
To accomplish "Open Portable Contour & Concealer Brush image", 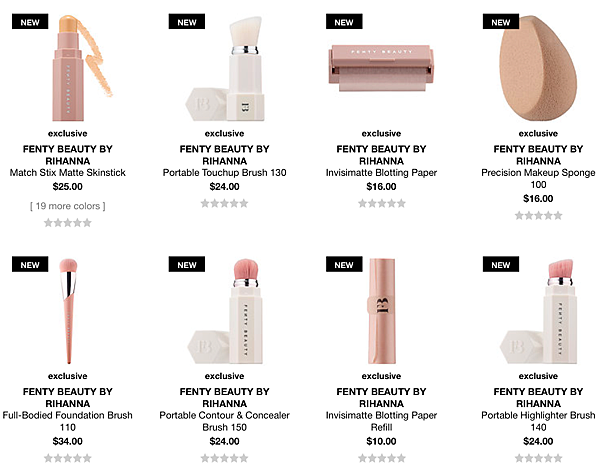I will [225, 311].
